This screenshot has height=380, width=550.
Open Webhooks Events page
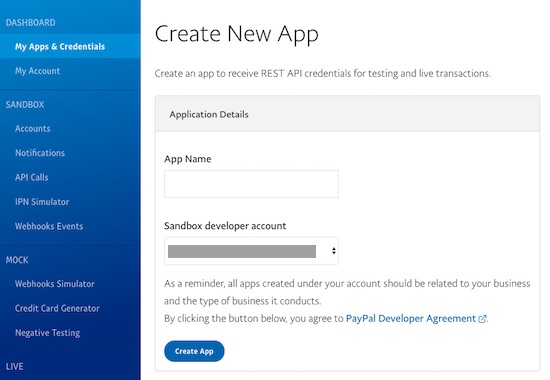pyautogui.click(x=49, y=226)
